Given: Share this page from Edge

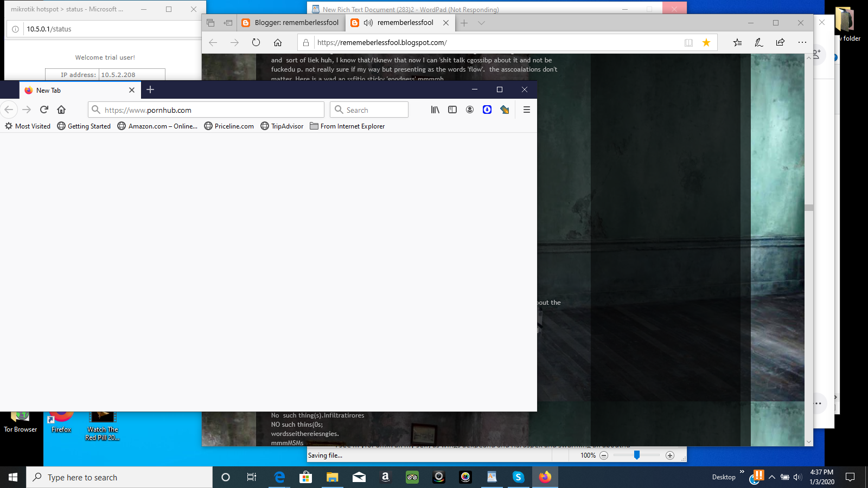Looking at the screenshot, I should click(x=781, y=42).
